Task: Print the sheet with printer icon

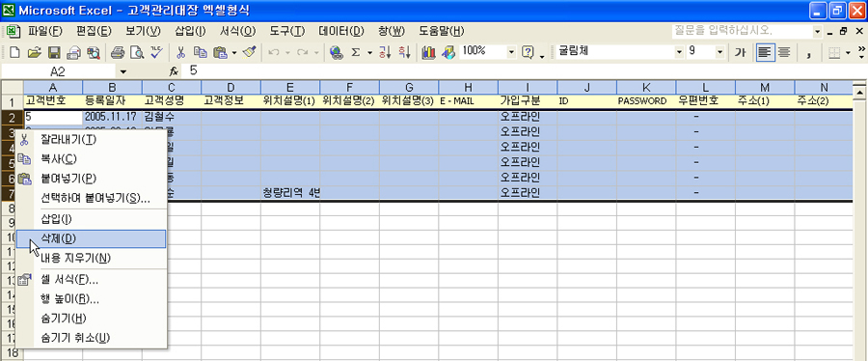Action: tap(118, 52)
